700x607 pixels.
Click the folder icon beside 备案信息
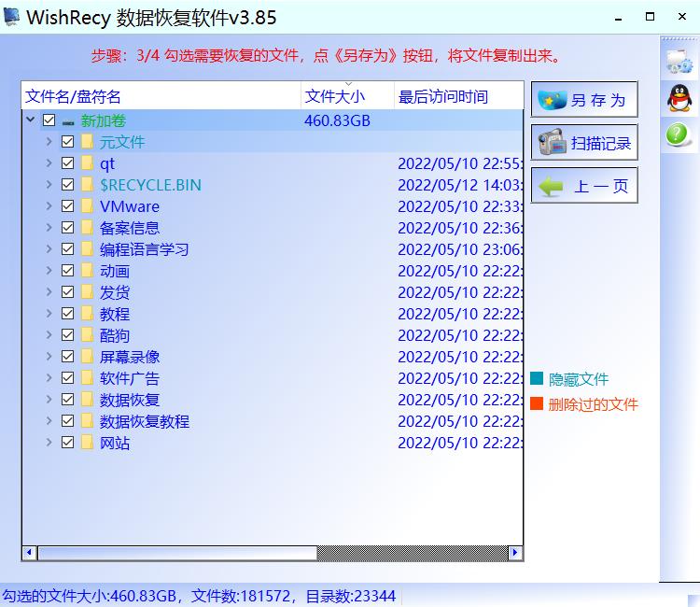[x=88, y=227]
